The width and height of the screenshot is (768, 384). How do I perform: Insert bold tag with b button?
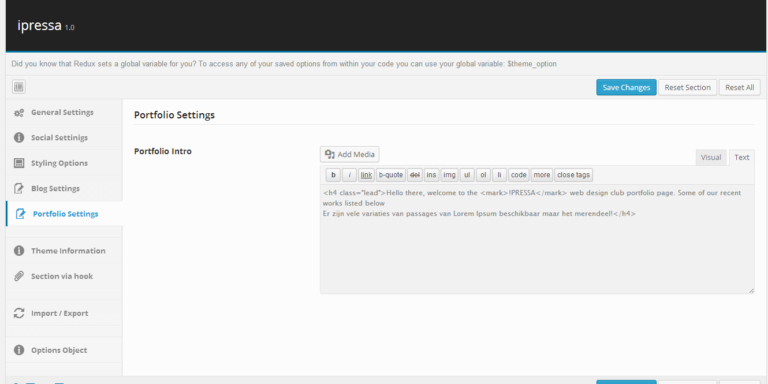pos(333,175)
